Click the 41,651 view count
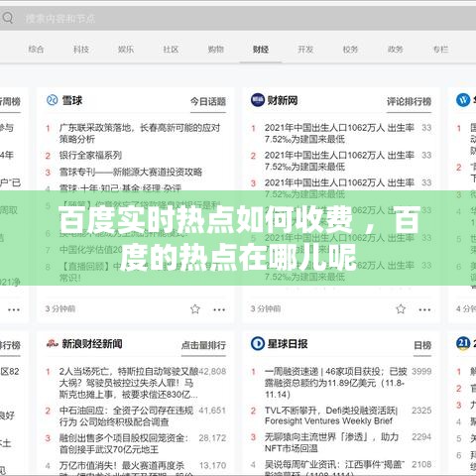Viewport: 476px width, 476px height. click(212, 411)
